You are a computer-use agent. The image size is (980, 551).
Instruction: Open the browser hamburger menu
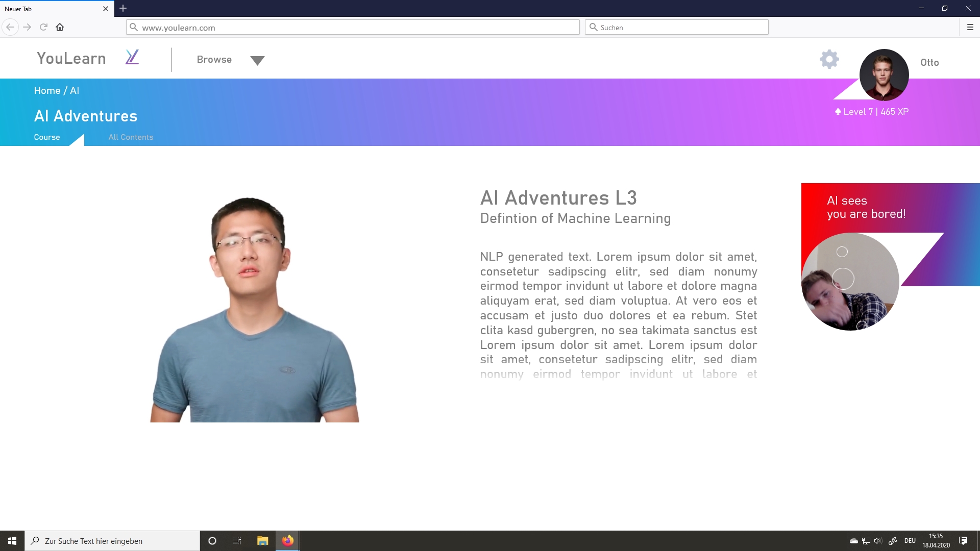(970, 28)
